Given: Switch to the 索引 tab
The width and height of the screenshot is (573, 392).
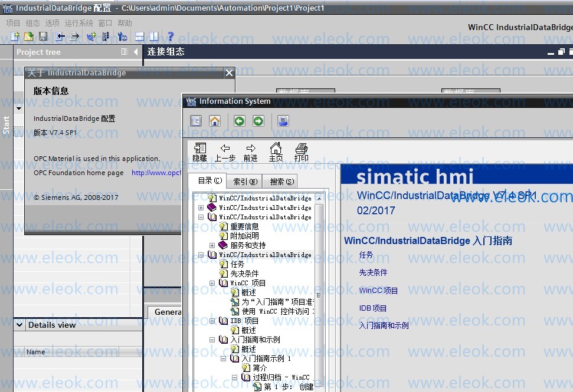Looking at the screenshot, I should click(x=245, y=182).
